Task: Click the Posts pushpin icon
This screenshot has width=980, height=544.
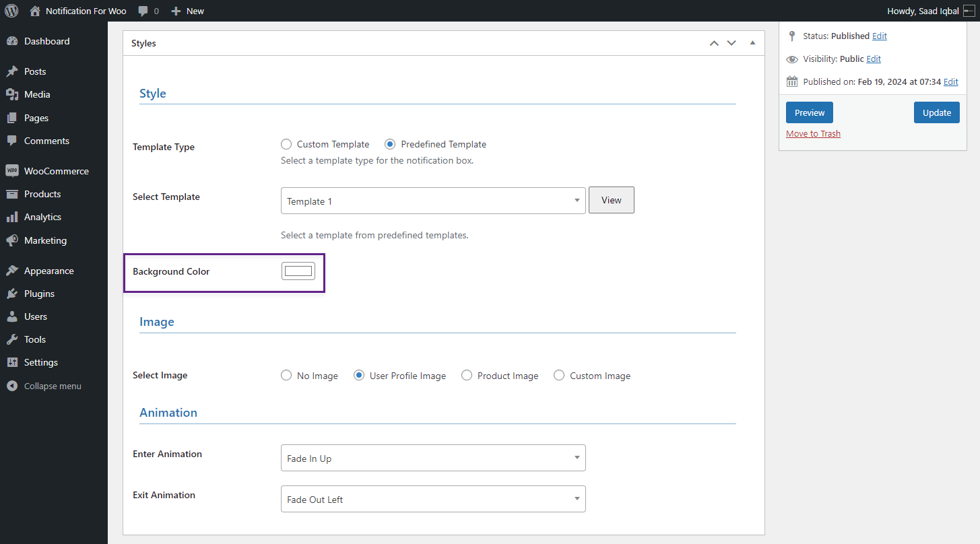Action: pyautogui.click(x=12, y=71)
